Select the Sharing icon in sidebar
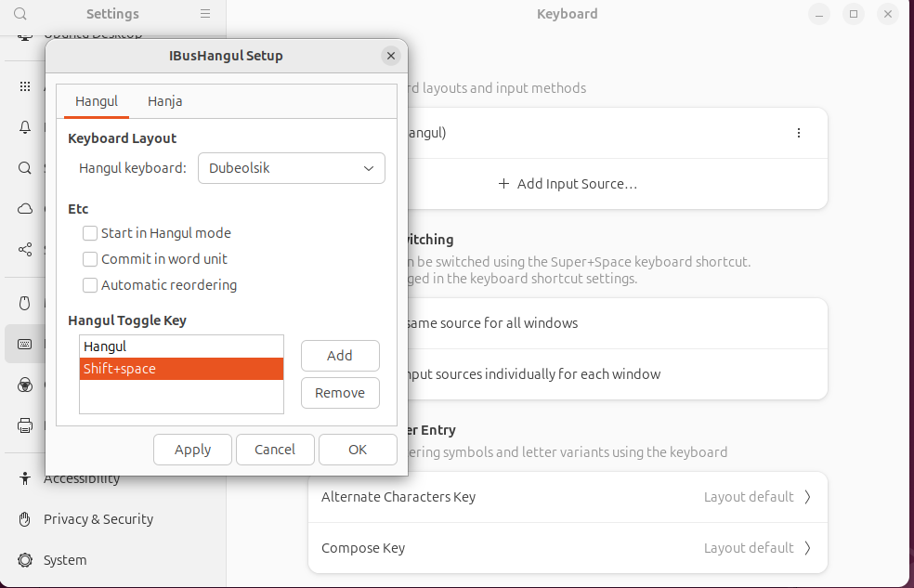 [x=24, y=250]
